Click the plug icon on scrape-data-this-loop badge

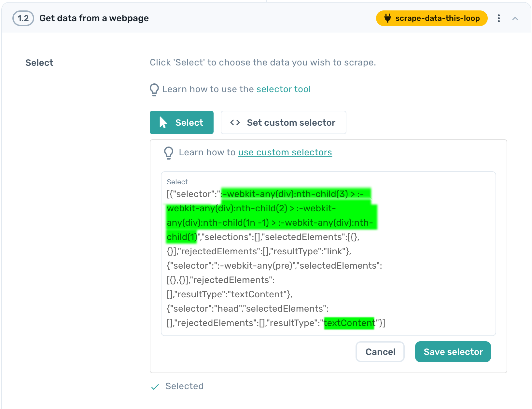coord(387,19)
